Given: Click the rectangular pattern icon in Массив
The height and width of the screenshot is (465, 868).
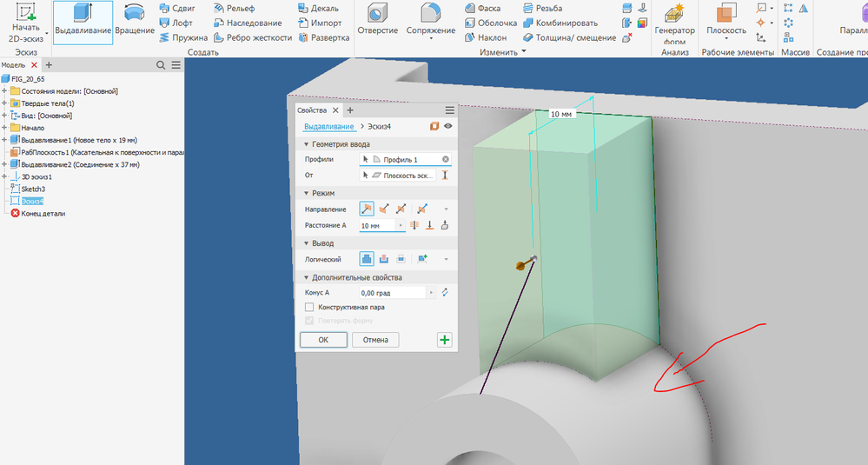Looking at the screenshot, I should coord(788,8).
